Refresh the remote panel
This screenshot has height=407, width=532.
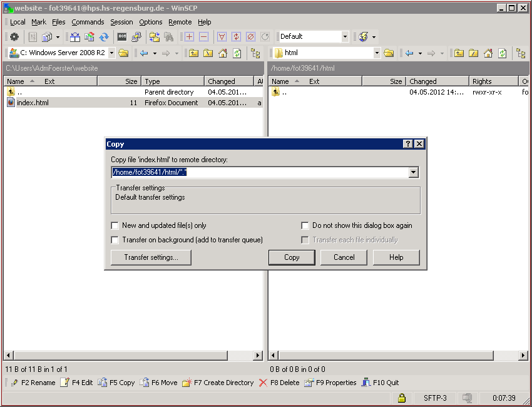coord(502,53)
